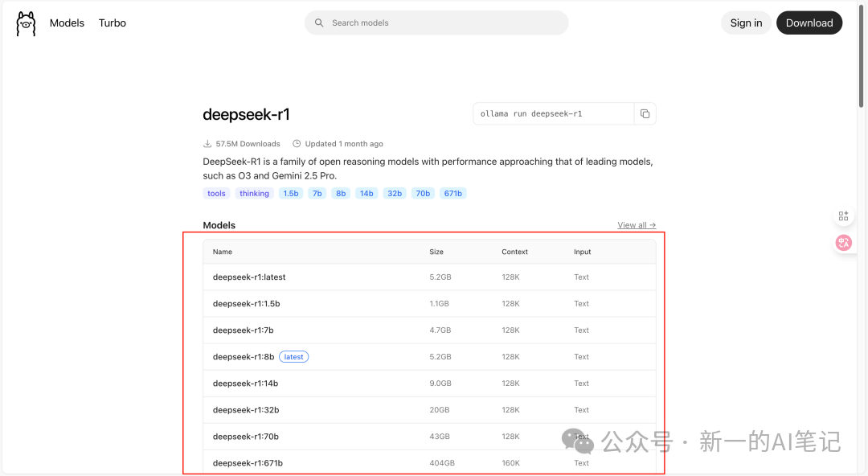
Task: Open deepseek-r1:671b model
Action: point(248,463)
